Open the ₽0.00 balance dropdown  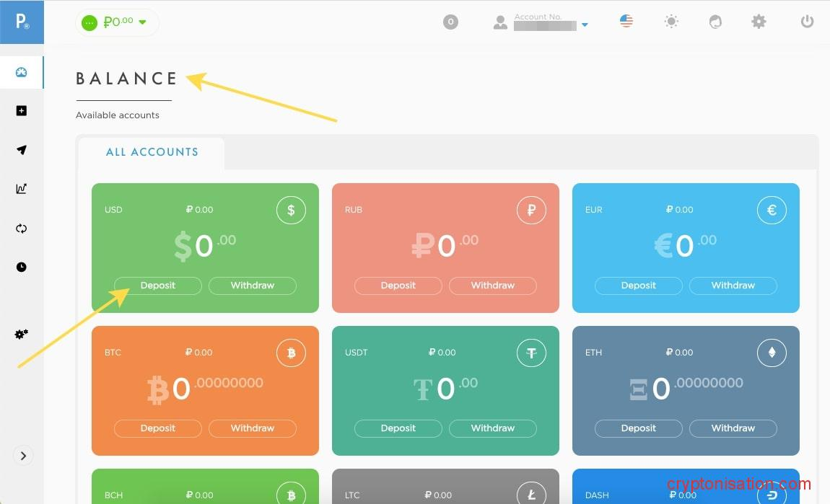[x=118, y=22]
